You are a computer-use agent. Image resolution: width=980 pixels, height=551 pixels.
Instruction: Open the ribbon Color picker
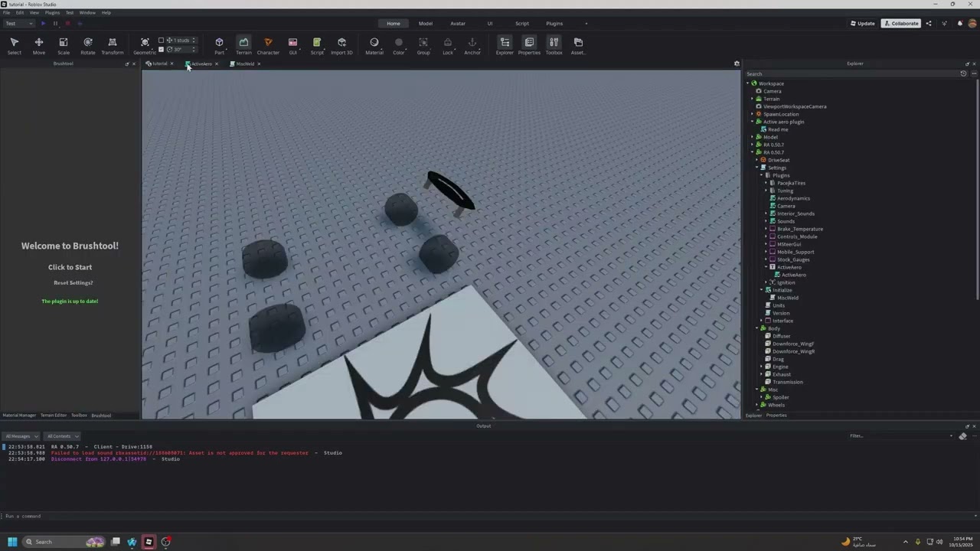[x=399, y=46]
